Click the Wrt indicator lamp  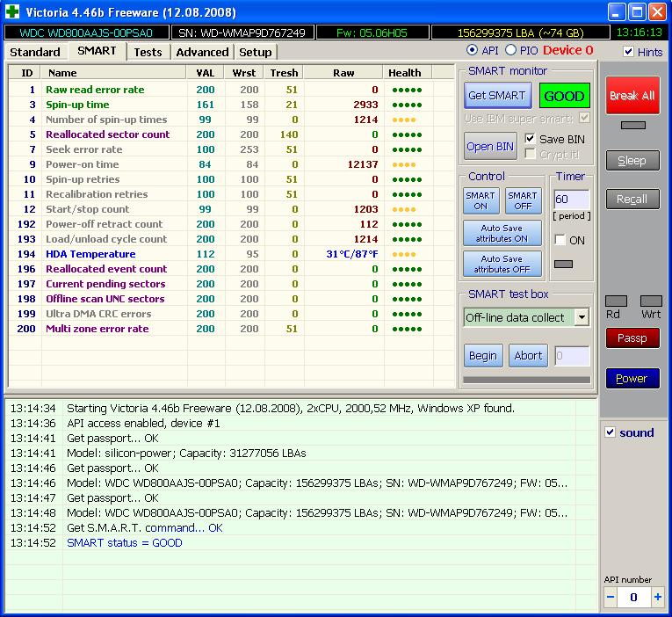[x=651, y=301]
